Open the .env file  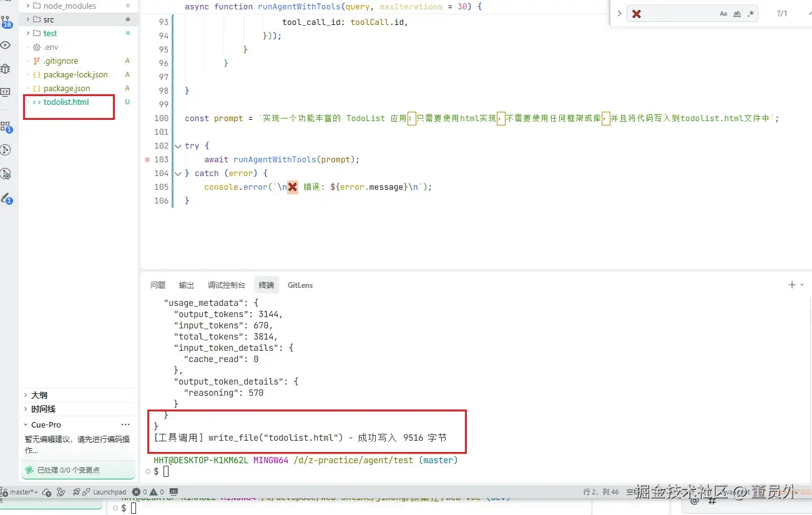tap(51, 47)
